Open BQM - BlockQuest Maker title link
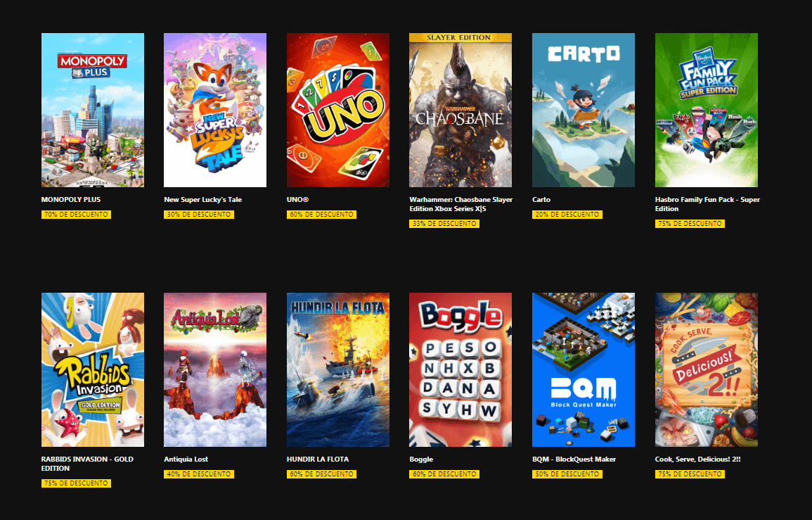 574,459
